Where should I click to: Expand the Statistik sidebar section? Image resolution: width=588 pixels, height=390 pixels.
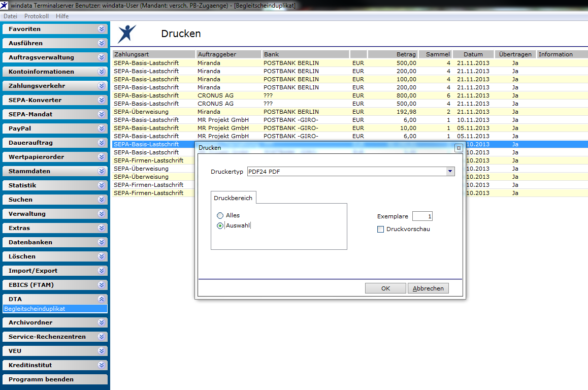coord(55,185)
